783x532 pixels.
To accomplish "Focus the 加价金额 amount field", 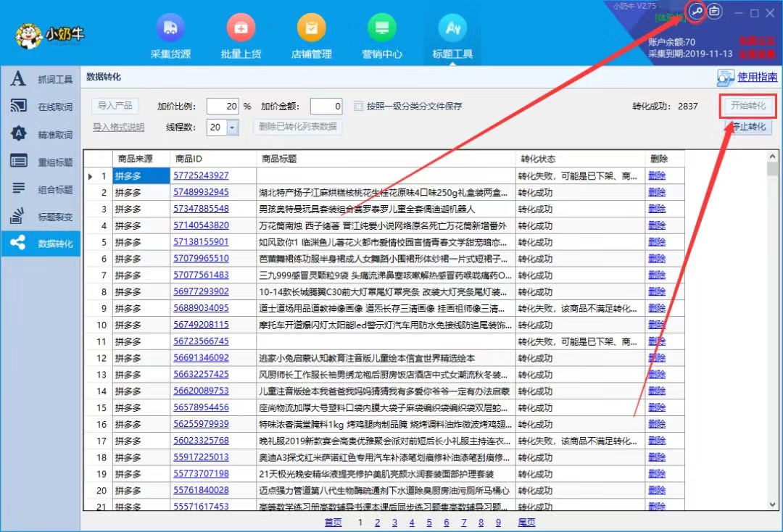I will point(326,107).
